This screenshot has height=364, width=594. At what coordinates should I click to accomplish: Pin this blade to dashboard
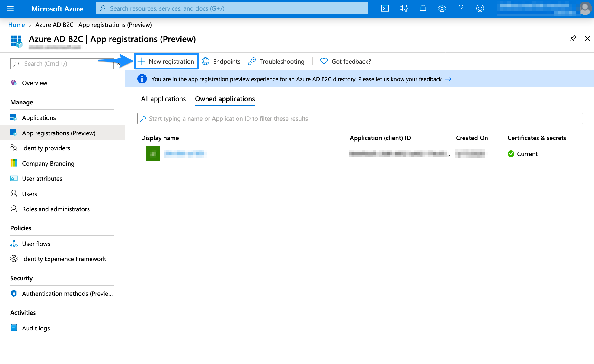click(573, 39)
